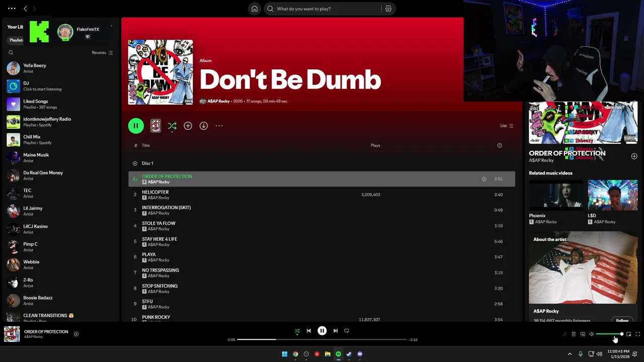644x362 pixels.
Task: Open Steam from the taskbar
Action: click(x=349, y=354)
